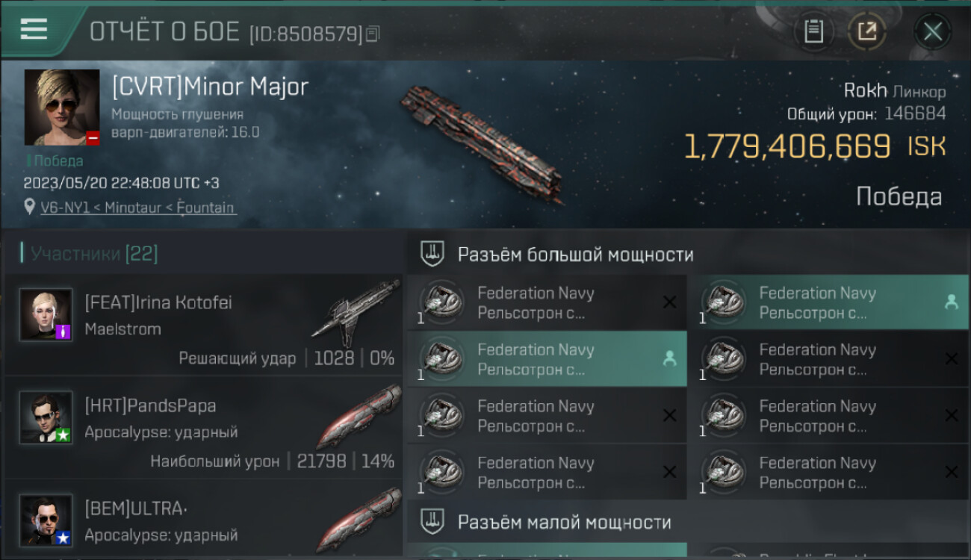Select first Federation Navy railgun module
The height and width of the screenshot is (560, 971).
[547, 302]
